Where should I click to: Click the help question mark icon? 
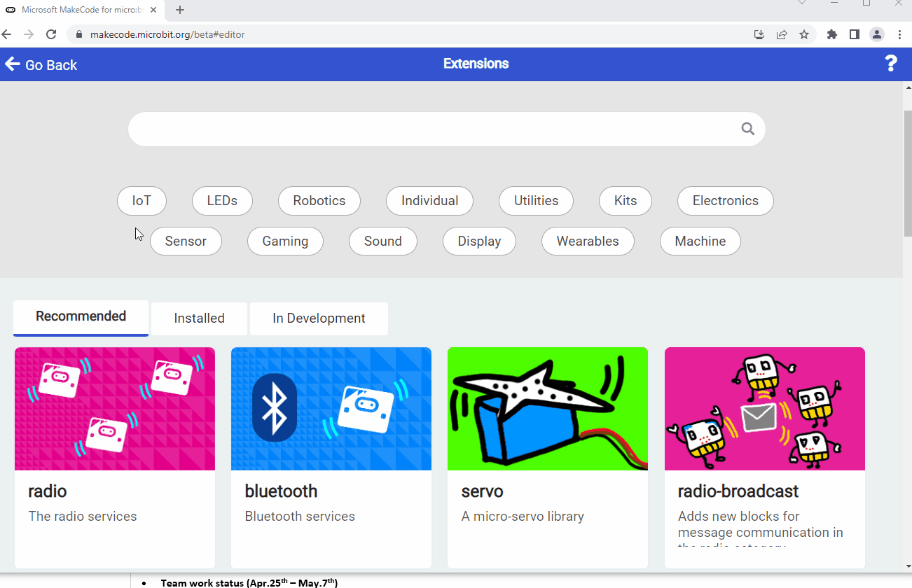891,63
